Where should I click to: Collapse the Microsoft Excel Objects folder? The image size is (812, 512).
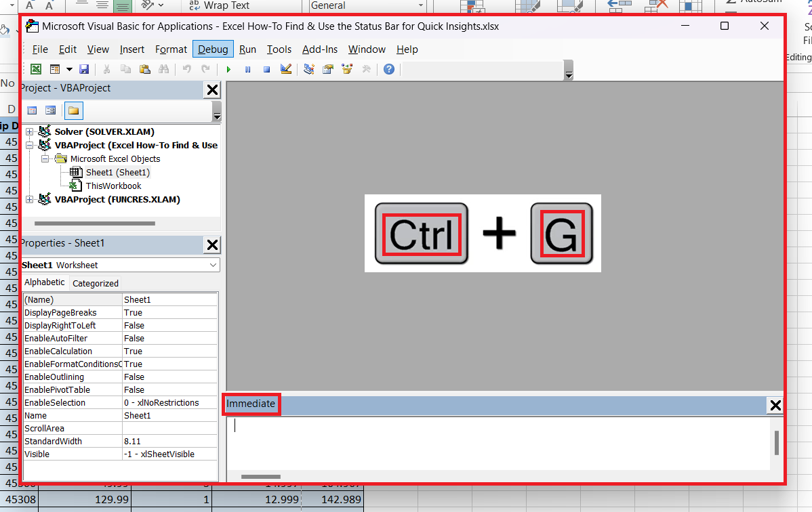[x=45, y=158]
